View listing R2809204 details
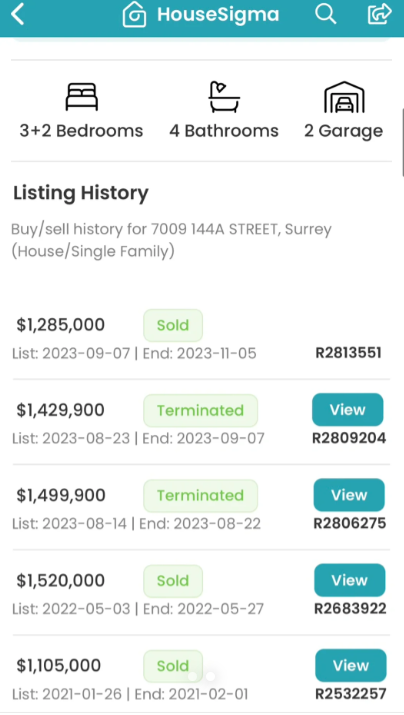Screen dimensions: 404x715 click(x=347, y=409)
